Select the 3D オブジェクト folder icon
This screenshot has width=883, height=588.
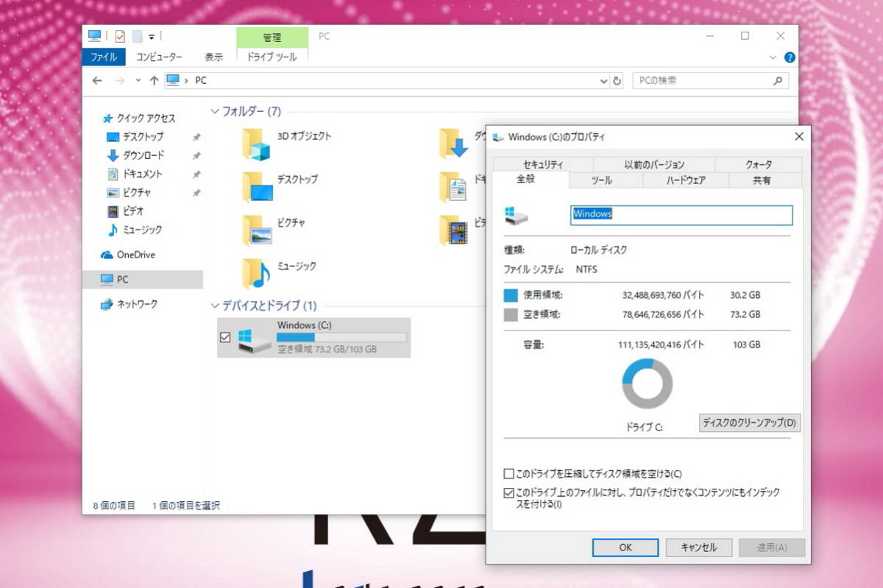coord(257,144)
